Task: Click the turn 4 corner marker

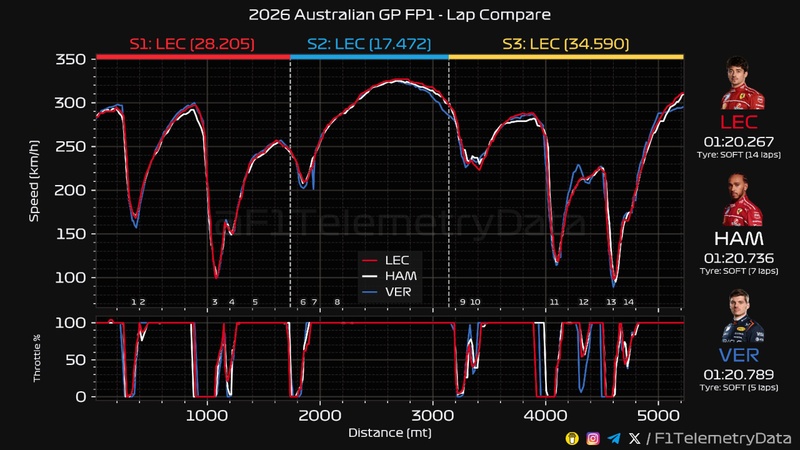Action: coord(232,302)
